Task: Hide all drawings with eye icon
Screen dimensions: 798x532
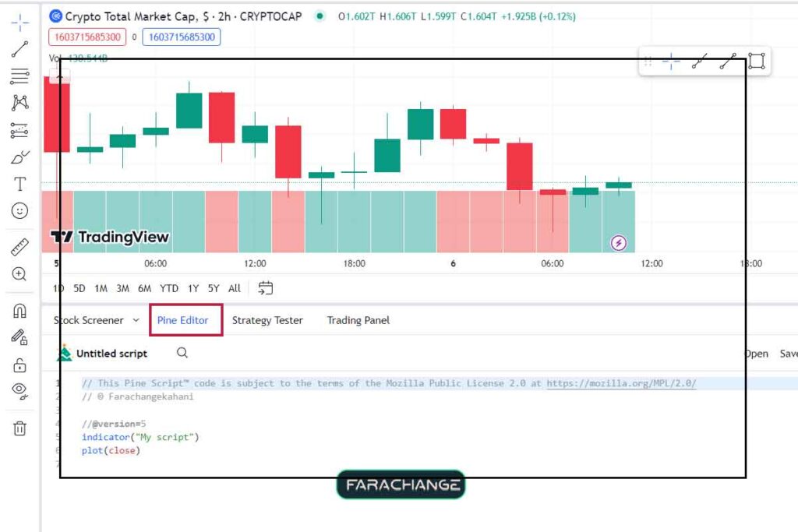Action: coord(19,390)
